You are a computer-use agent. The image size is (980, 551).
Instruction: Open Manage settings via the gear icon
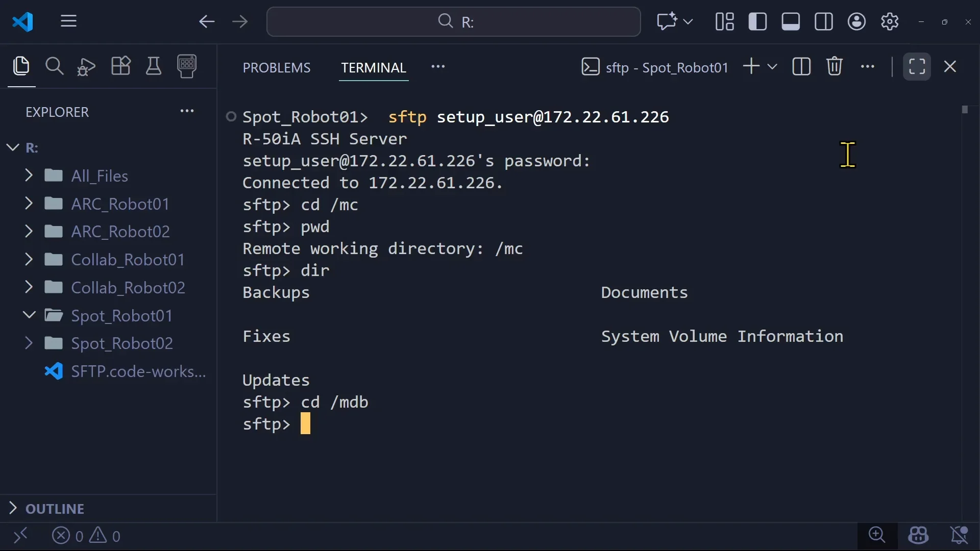point(891,21)
